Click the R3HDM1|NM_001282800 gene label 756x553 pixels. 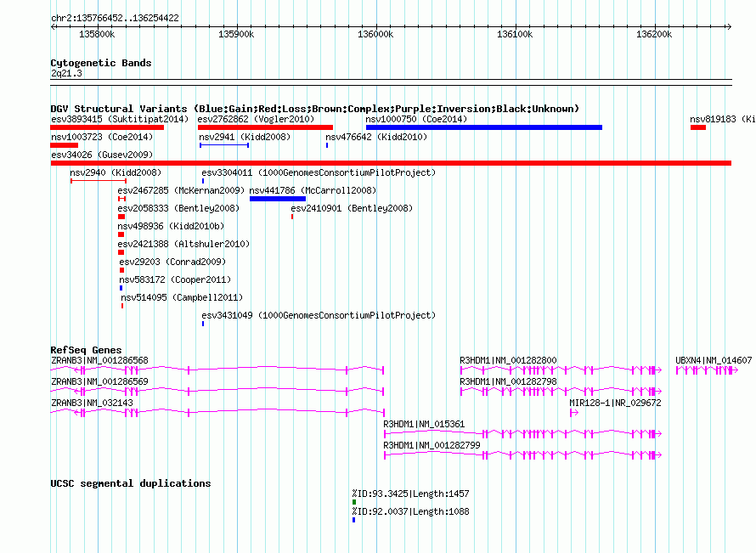point(508,360)
